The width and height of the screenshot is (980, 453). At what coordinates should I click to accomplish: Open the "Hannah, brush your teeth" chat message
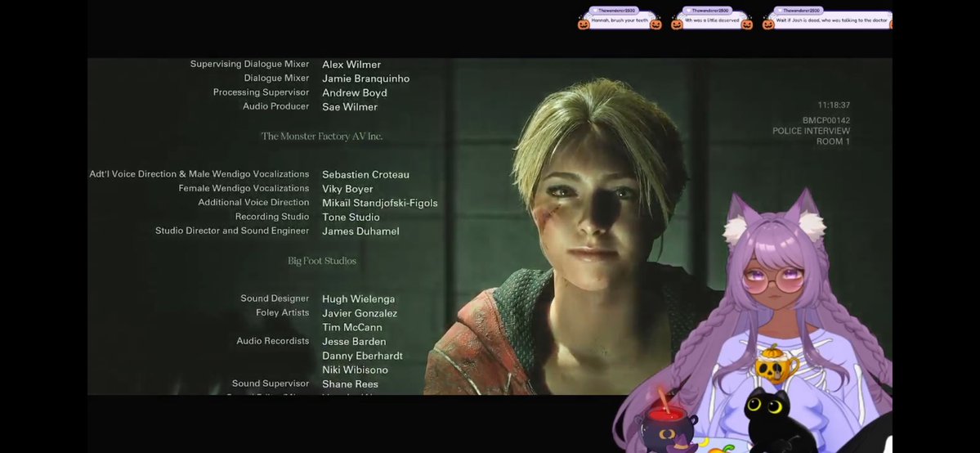[620, 20]
